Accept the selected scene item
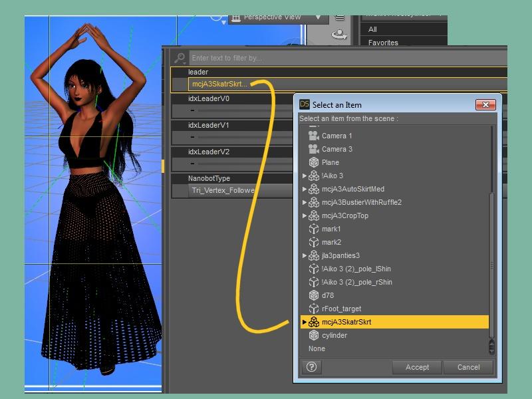 pyautogui.click(x=417, y=367)
